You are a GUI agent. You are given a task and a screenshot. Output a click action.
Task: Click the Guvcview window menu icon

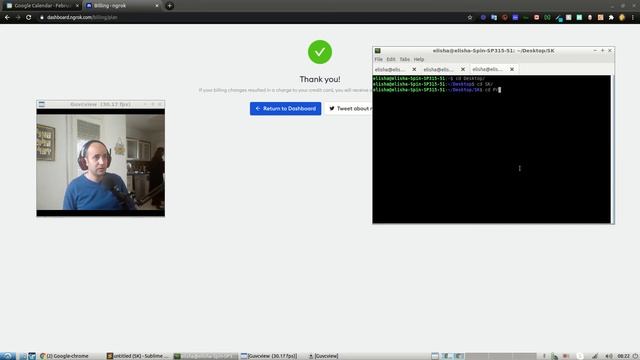tap(42, 104)
